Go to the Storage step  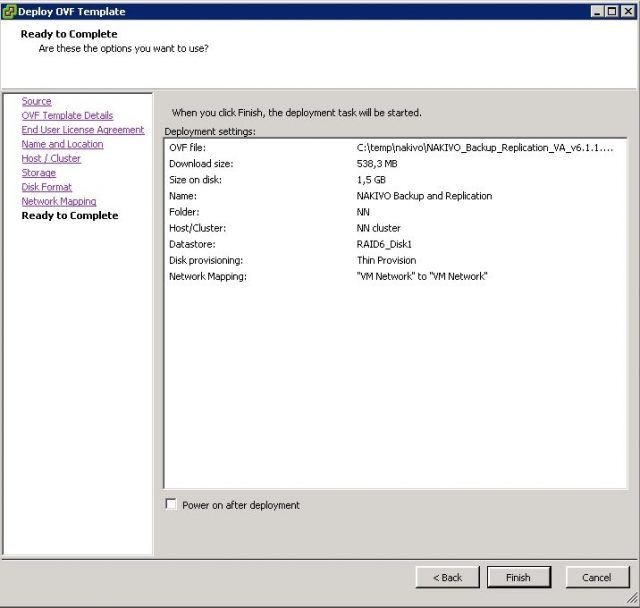click(38, 173)
